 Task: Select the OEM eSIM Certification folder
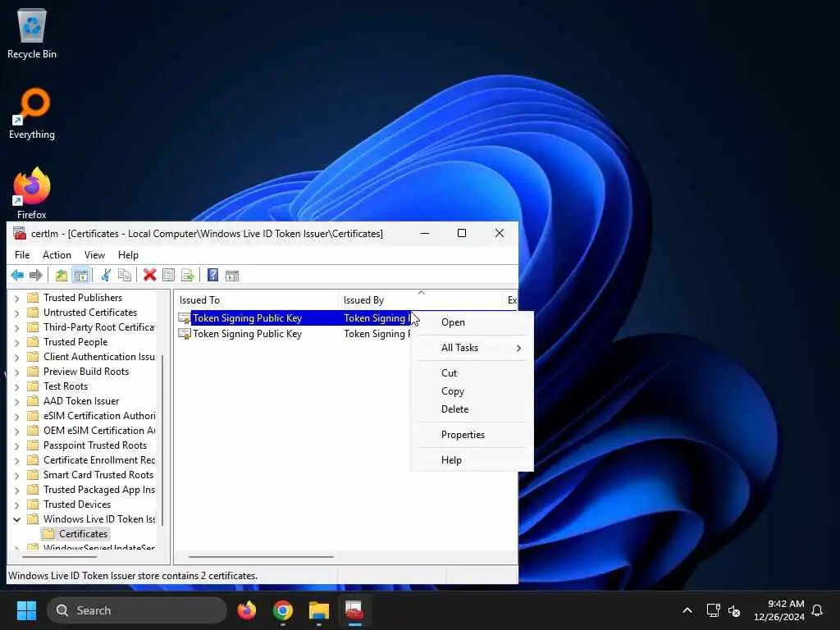pos(92,431)
